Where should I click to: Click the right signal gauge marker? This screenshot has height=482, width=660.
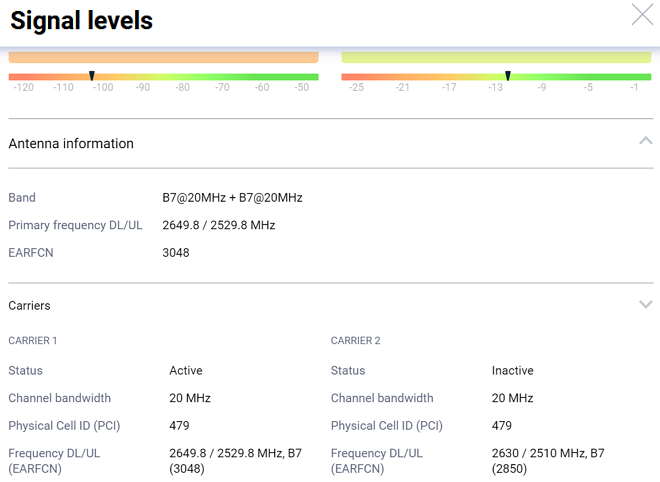508,76
